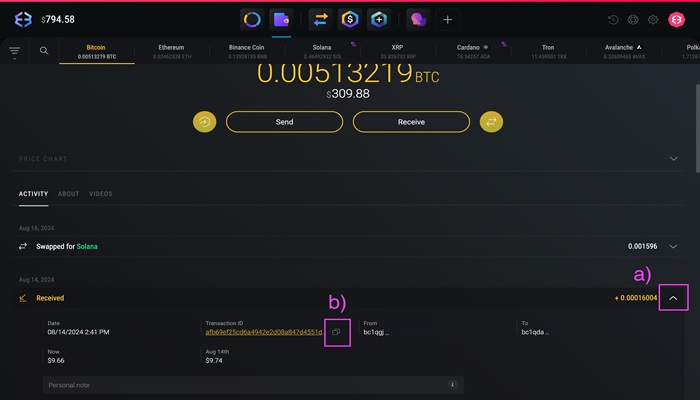Click the + 0.00016004 received amount
The image size is (700, 400).
[x=636, y=298]
